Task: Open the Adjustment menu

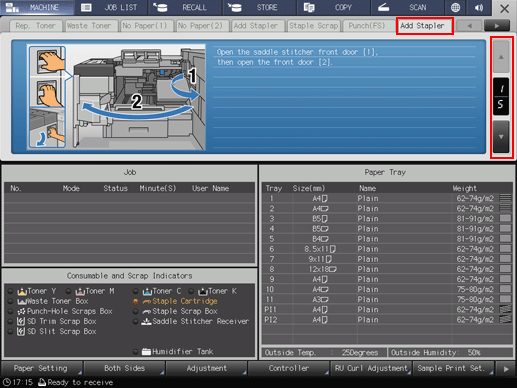Action: point(206,368)
